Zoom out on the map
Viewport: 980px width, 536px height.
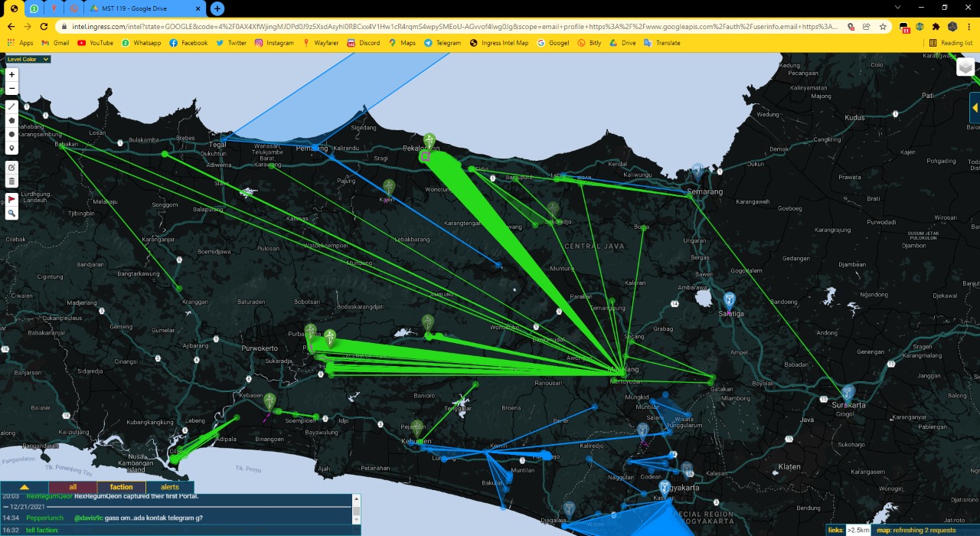coord(11,88)
